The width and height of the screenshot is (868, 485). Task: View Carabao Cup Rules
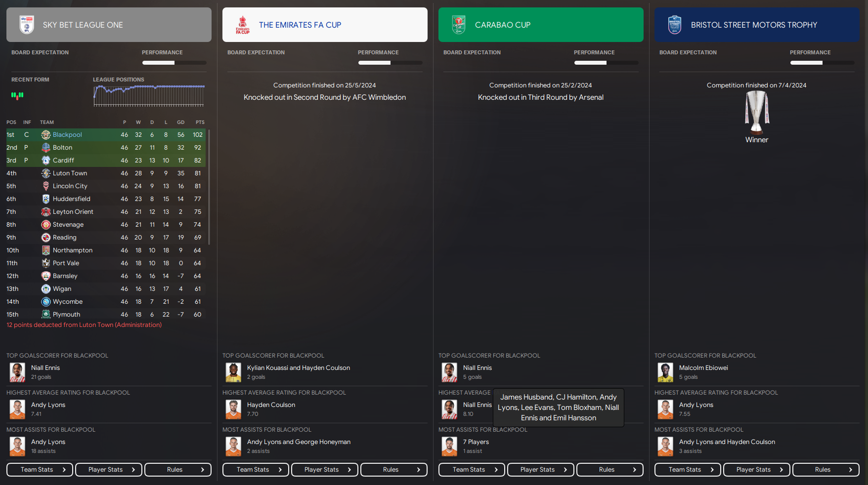click(x=610, y=470)
